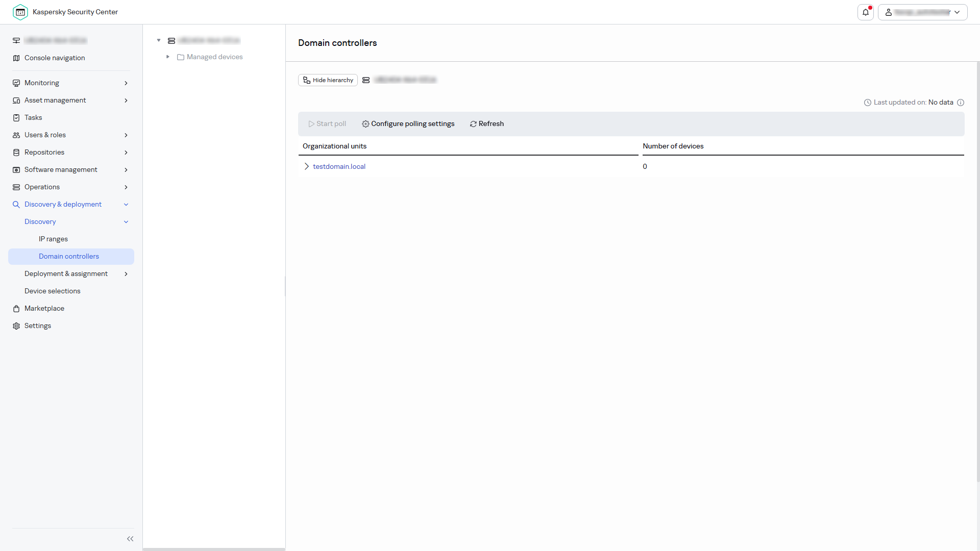The image size is (980, 551).
Task: Click the Kaspersky Security Center logo
Action: click(x=20, y=12)
